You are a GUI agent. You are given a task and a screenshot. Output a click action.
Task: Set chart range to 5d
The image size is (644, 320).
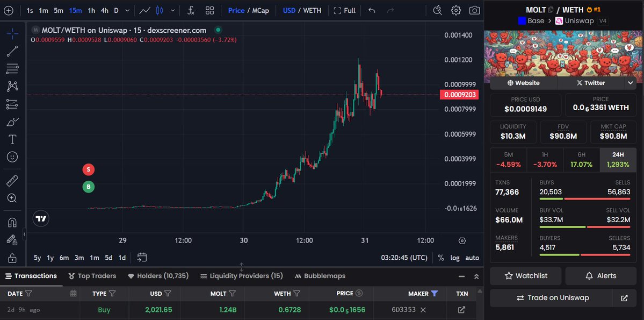tap(108, 258)
